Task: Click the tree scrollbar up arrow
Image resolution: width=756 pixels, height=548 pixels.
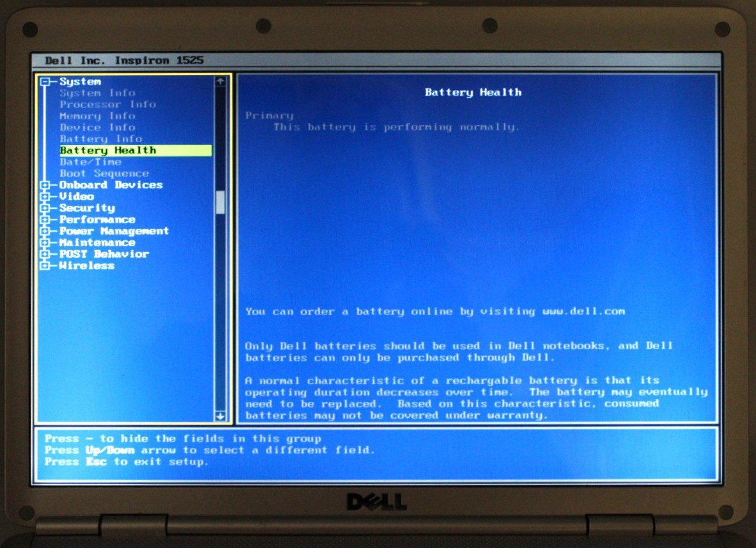Action: pos(220,81)
